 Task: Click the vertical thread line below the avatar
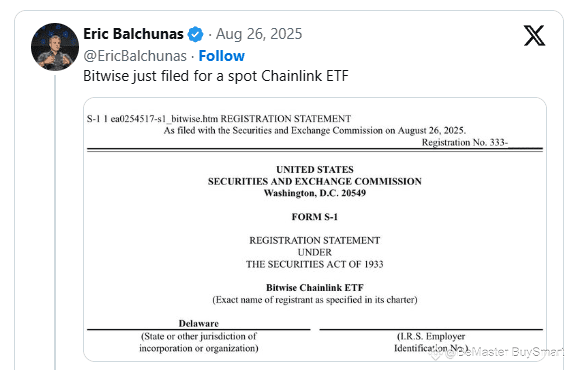click(x=55, y=222)
